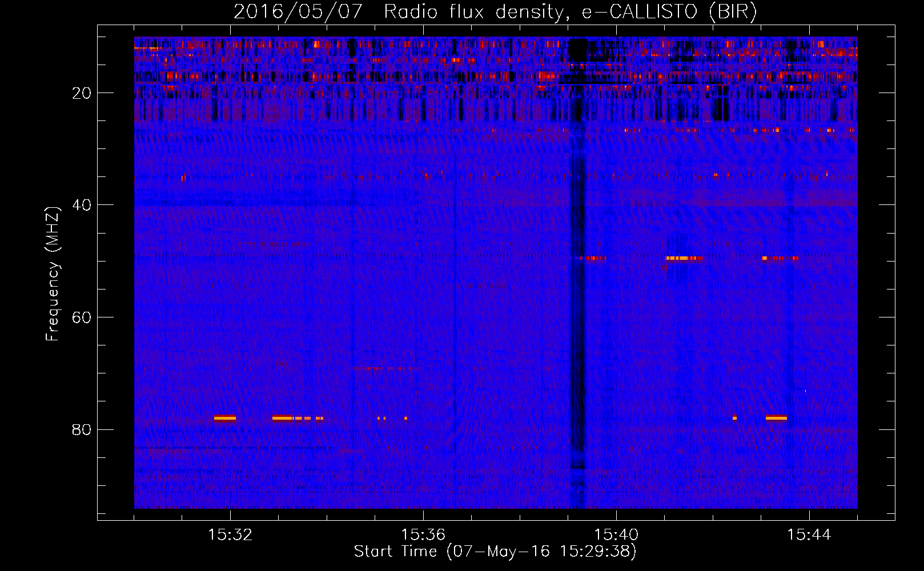Click the 15:36 time tick label
Screen dimensions: 924x571
tap(423, 535)
